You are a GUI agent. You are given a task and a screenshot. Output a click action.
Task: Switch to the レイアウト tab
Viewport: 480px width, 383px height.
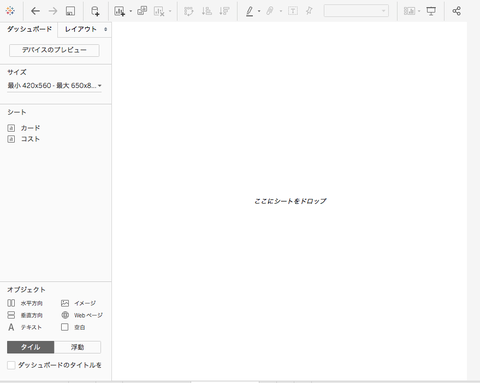pyautogui.click(x=80, y=29)
